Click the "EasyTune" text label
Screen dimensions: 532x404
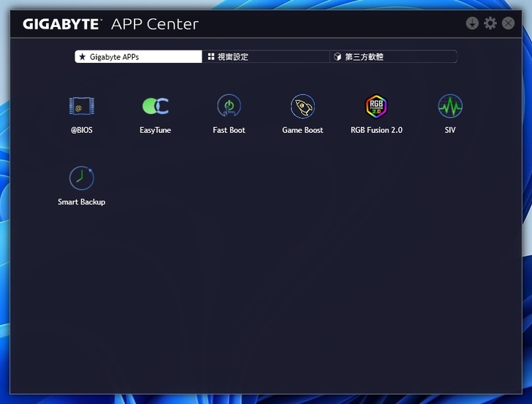click(x=155, y=130)
